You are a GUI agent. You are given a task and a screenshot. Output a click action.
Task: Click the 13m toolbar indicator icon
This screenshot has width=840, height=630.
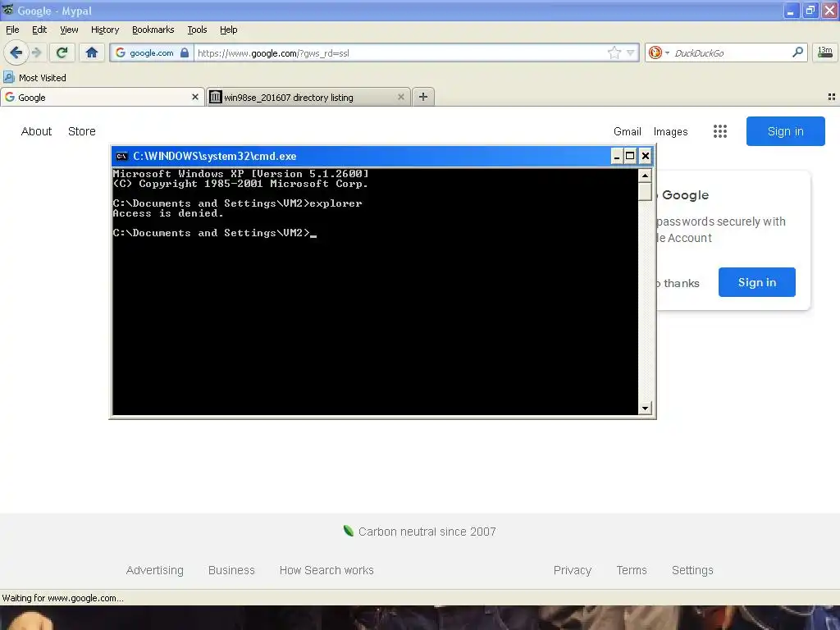[825, 52]
